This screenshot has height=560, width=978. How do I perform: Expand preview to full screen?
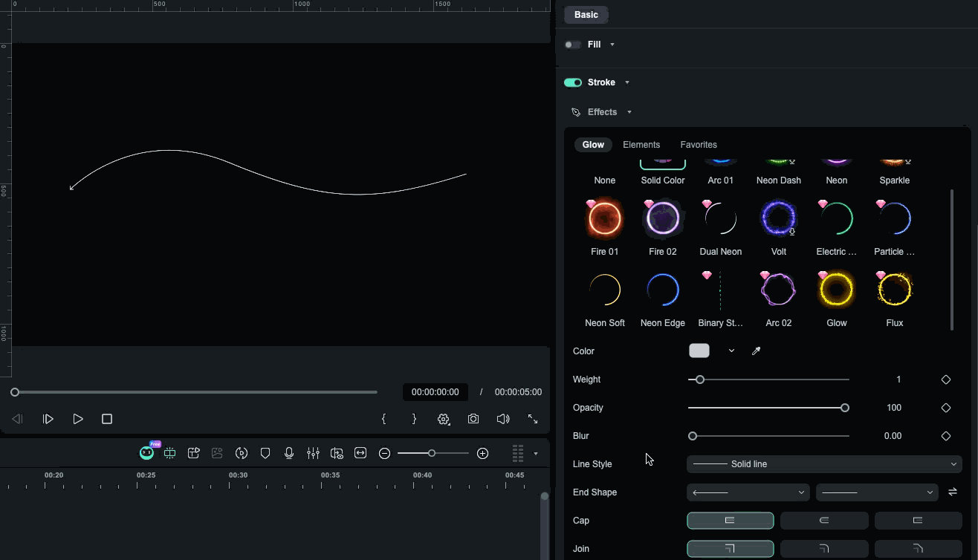[532, 419]
